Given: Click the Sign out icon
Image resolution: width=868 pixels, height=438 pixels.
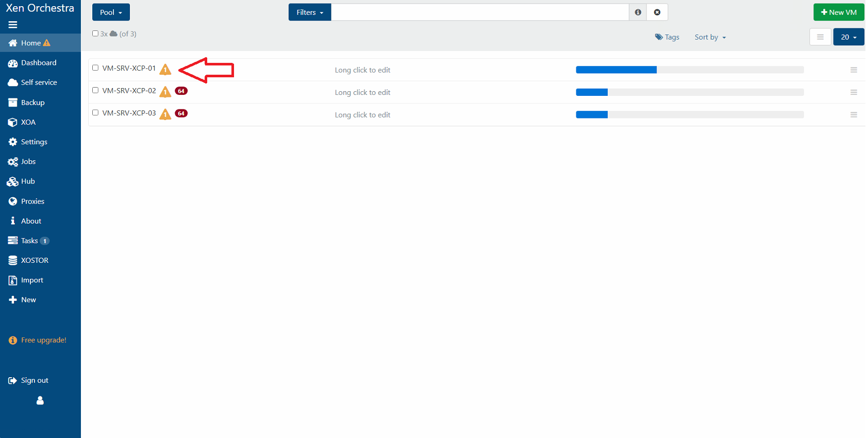Looking at the screenshot, I should 13,381.
